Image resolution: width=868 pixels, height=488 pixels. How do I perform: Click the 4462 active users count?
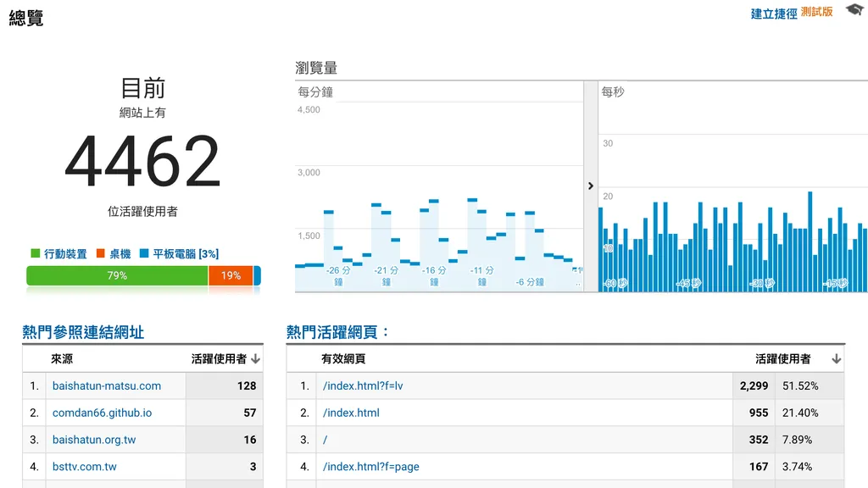(142, 161)
